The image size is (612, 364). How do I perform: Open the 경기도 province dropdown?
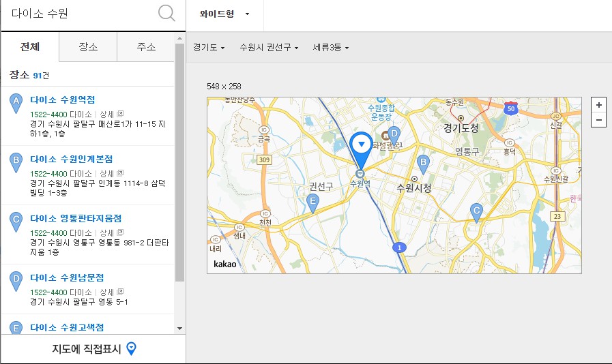209,47
